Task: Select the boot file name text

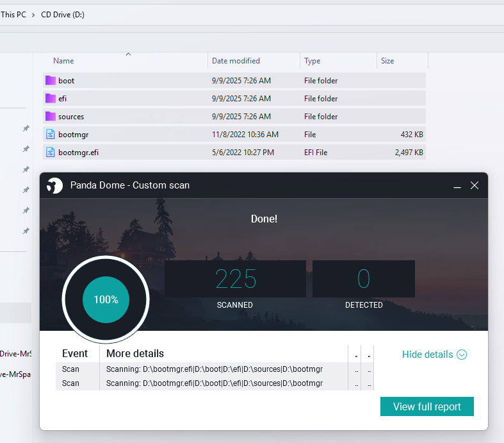Action: pos(66,81)
